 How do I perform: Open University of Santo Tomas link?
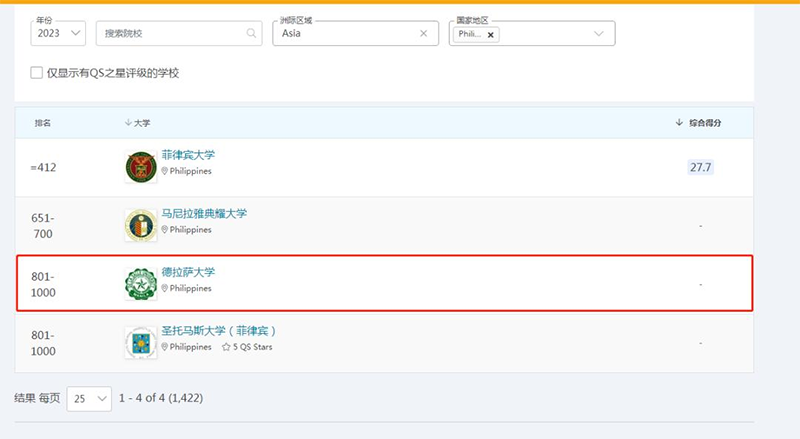219,331
